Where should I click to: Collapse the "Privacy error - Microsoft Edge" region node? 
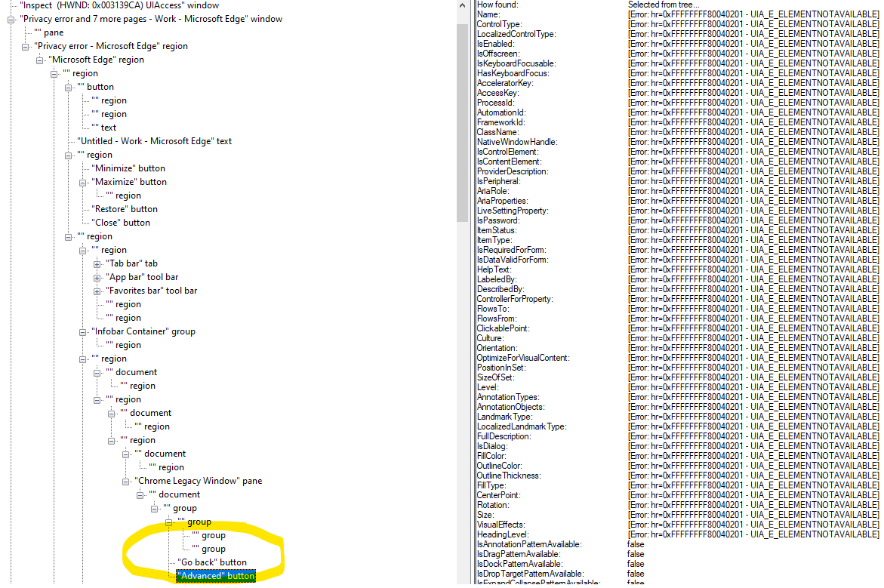(x=26, y=47)
